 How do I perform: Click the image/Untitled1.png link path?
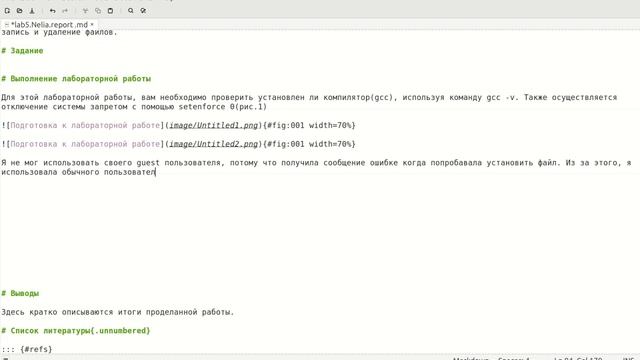tap(214, 125)
